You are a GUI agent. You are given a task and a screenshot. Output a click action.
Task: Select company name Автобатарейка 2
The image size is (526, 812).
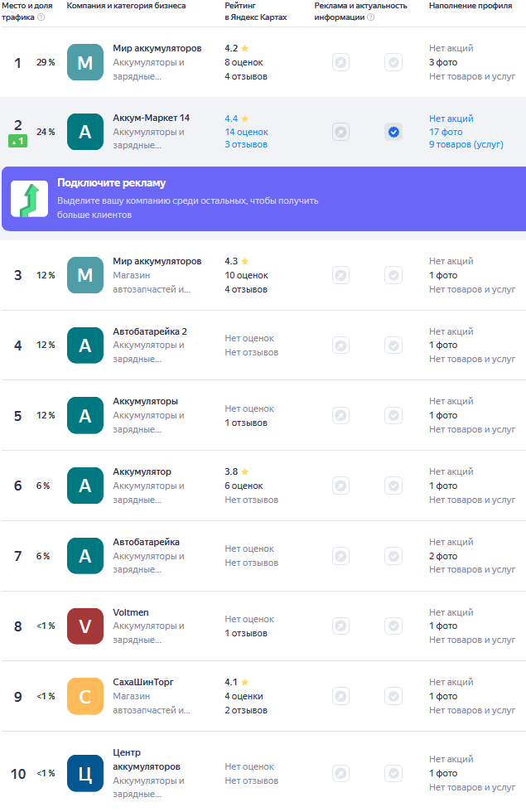[150, 331]
